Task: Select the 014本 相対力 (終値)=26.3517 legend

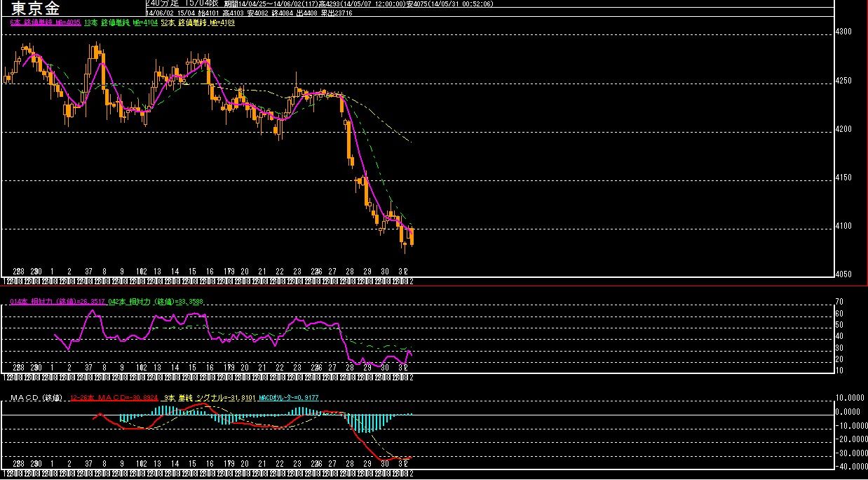Action: point(58,302)
